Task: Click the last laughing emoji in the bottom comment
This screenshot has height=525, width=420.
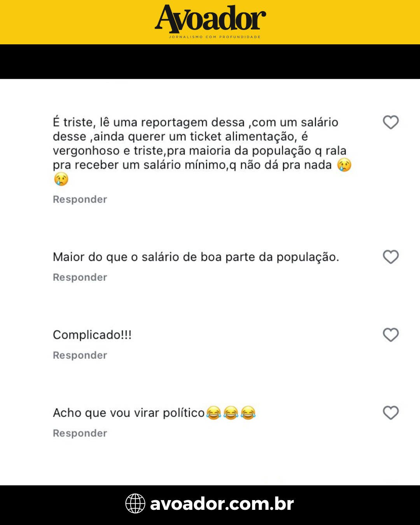Action: 248,413
